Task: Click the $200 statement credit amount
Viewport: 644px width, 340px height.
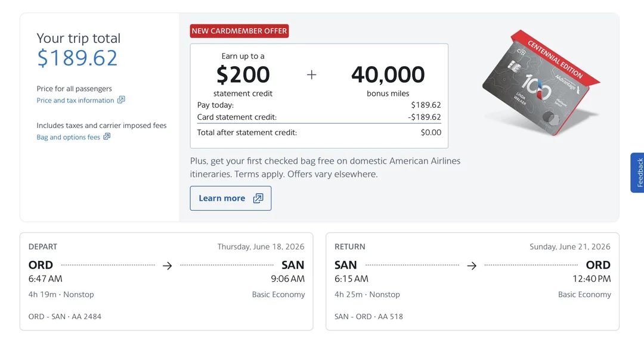Action: [x=243, y=74]
